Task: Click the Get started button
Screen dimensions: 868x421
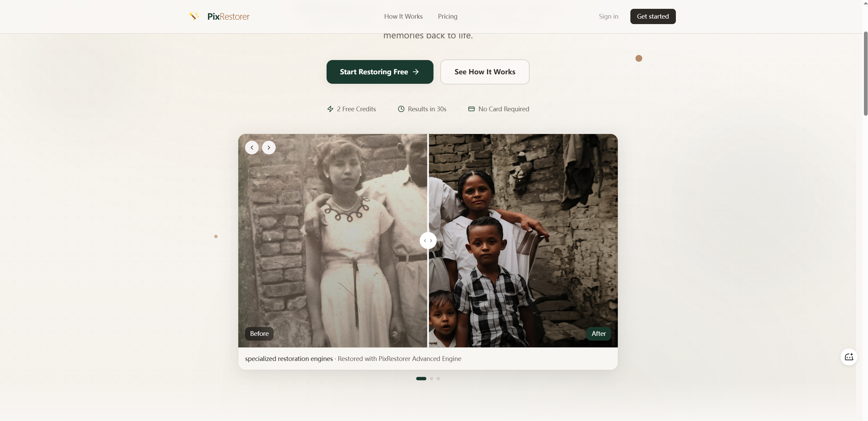Action: click(653, 16)
